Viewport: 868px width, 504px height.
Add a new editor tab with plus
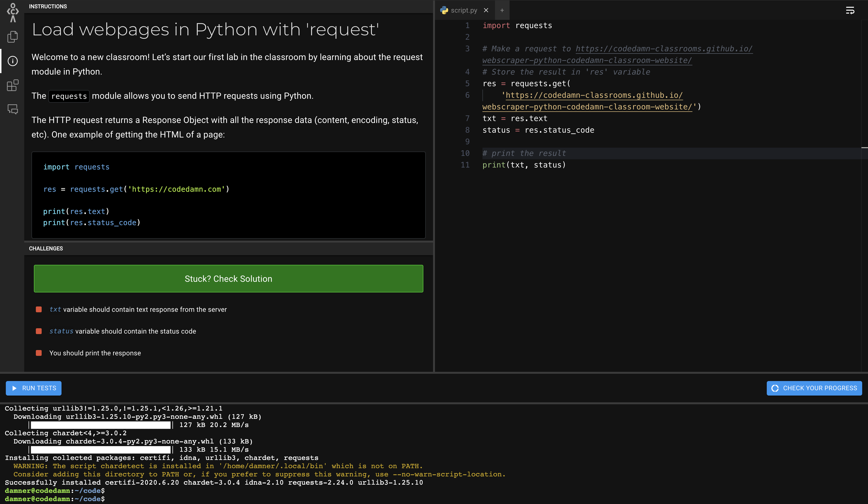tap(502, 10)
